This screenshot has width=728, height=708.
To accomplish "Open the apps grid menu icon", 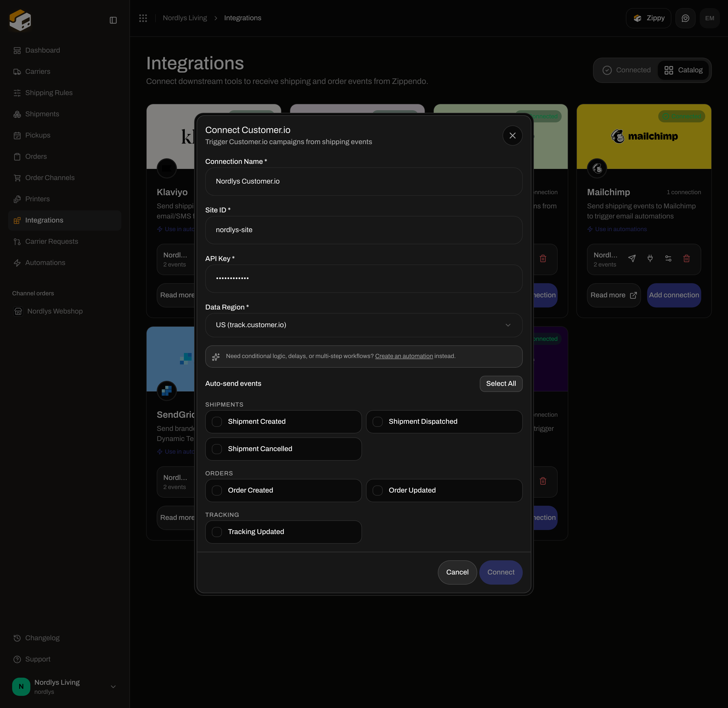I will 143,18.
